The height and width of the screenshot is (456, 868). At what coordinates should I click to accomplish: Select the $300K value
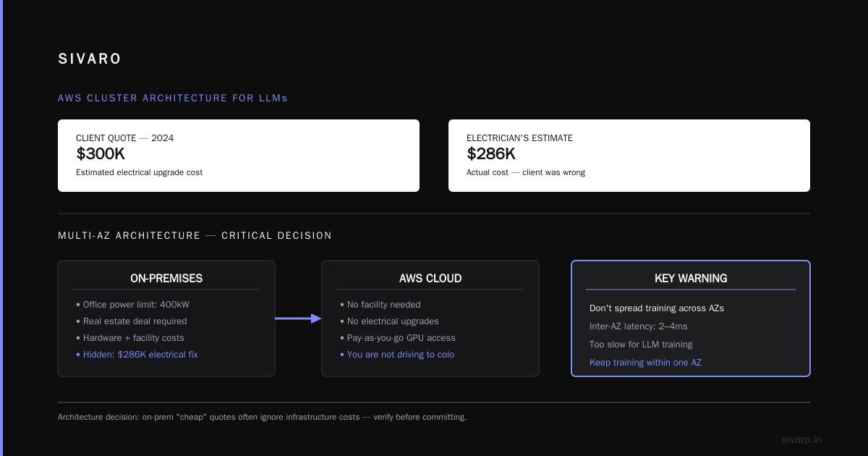pyautogui.click(x=101, y=153)
